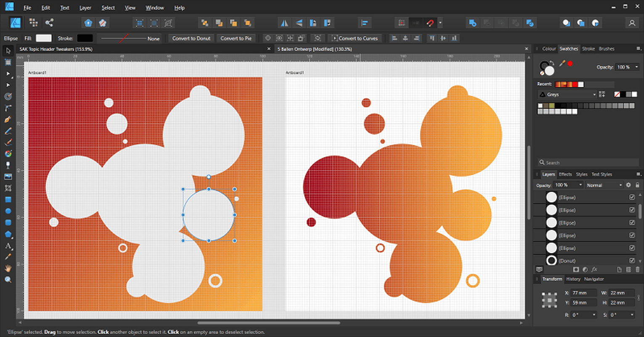Select the Fill (gradient) tool
This screenshot has width=644, height=337.
pyautogui.click(x=8, y=154)
